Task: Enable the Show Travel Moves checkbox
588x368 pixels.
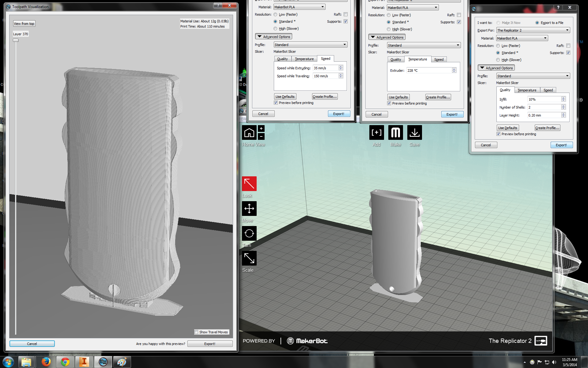Action: [x=196, y=332]
